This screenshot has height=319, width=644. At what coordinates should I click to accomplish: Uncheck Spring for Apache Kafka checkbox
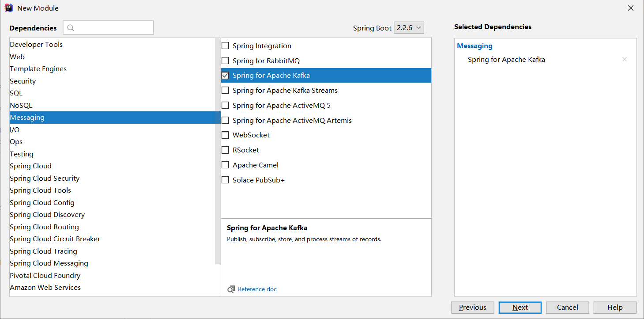point(225,76)
